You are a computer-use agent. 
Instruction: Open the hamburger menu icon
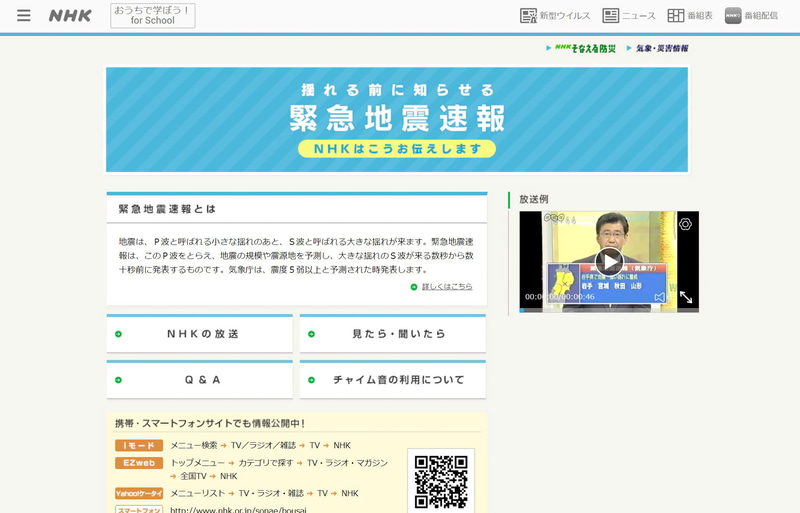(23, 15)
